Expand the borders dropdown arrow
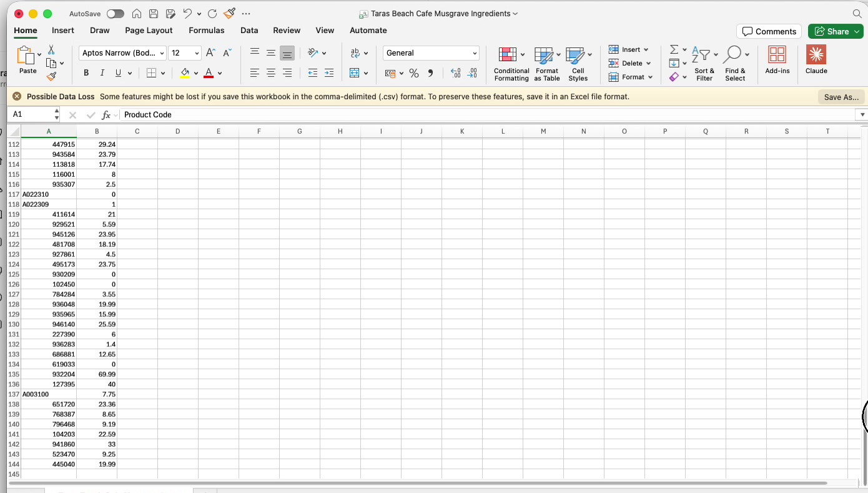The width and height of the screenshot is (868, 493). tap(163, 74)
